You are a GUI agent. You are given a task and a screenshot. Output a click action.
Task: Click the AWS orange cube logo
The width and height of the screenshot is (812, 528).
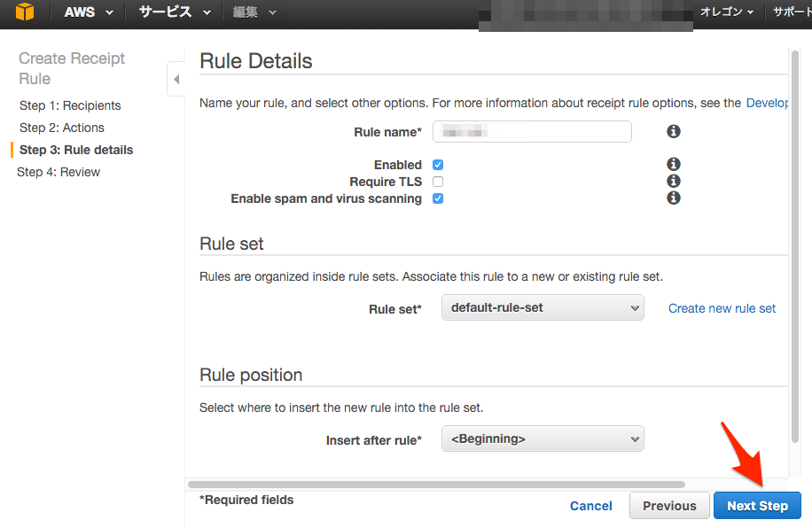[25, 12]
